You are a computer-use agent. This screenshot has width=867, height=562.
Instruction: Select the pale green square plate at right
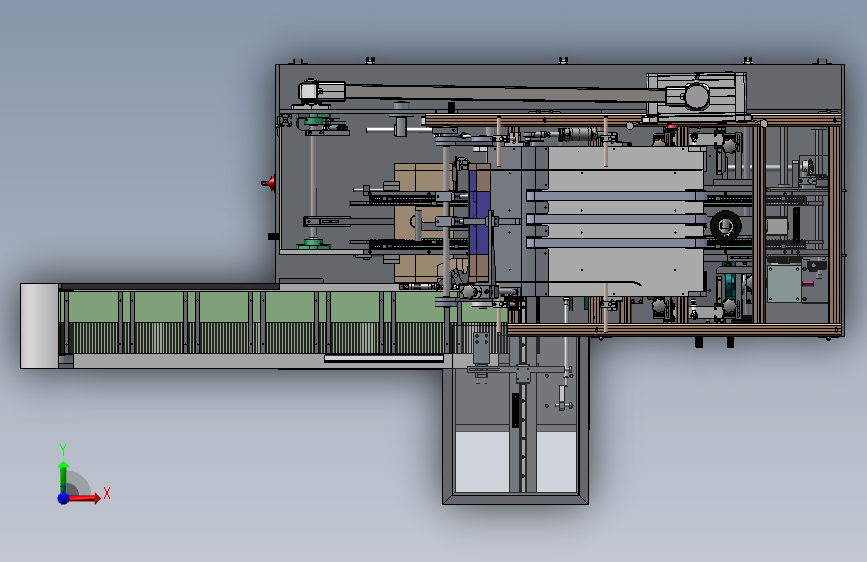[x=784, y=284]
